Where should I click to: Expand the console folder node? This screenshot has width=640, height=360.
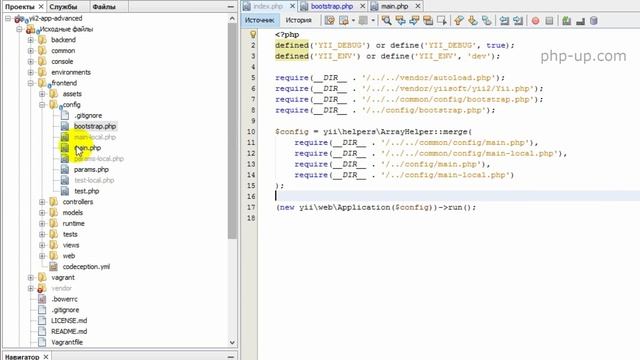[x=31, y=62]
